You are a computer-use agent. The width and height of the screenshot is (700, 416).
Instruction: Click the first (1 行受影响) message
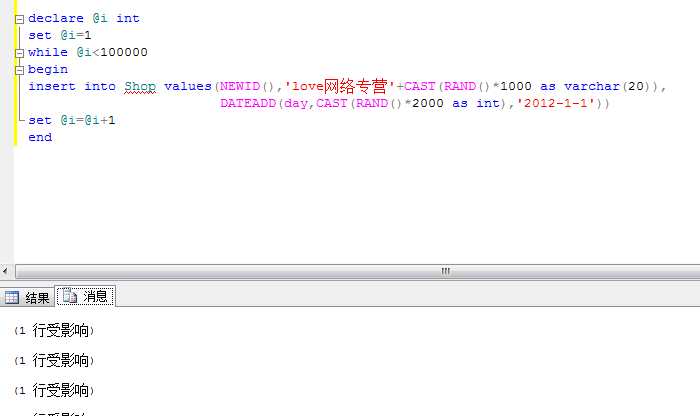[54, 331]
